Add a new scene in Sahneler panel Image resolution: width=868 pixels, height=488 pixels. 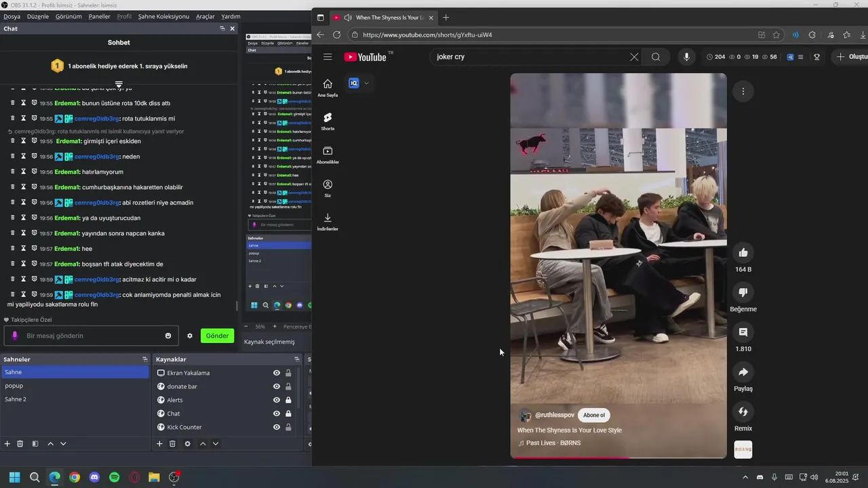7,444
